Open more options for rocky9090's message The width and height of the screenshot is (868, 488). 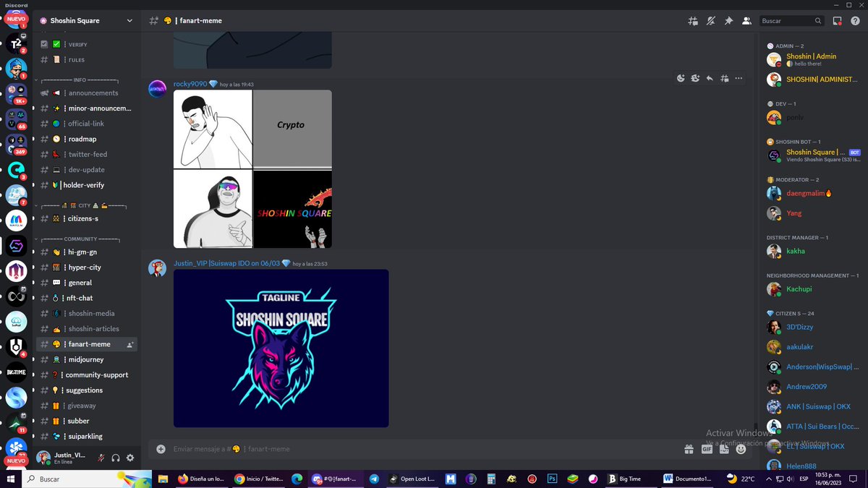[739, 78]
